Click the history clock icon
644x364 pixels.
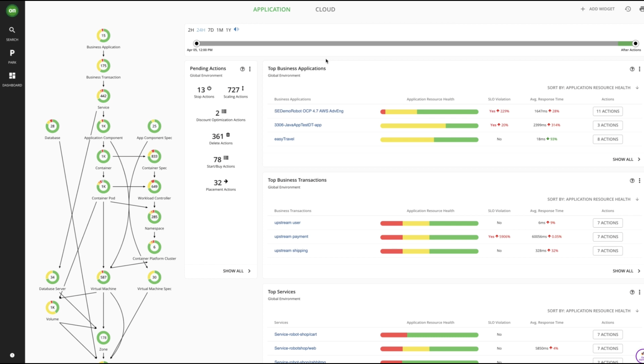click(x=628, y=9)
